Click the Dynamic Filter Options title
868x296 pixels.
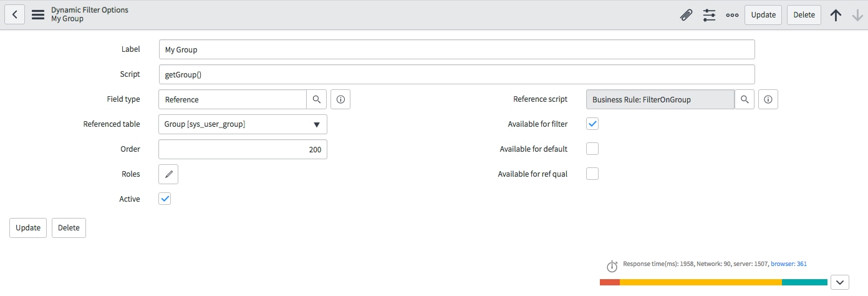[90, 11]
